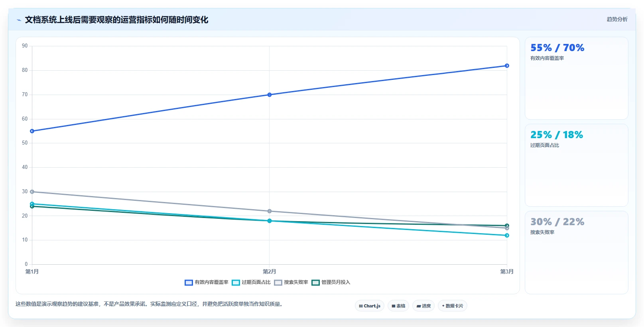
Task: Click the 有效内容覆盖率 card caption
Action: point(547,58)
